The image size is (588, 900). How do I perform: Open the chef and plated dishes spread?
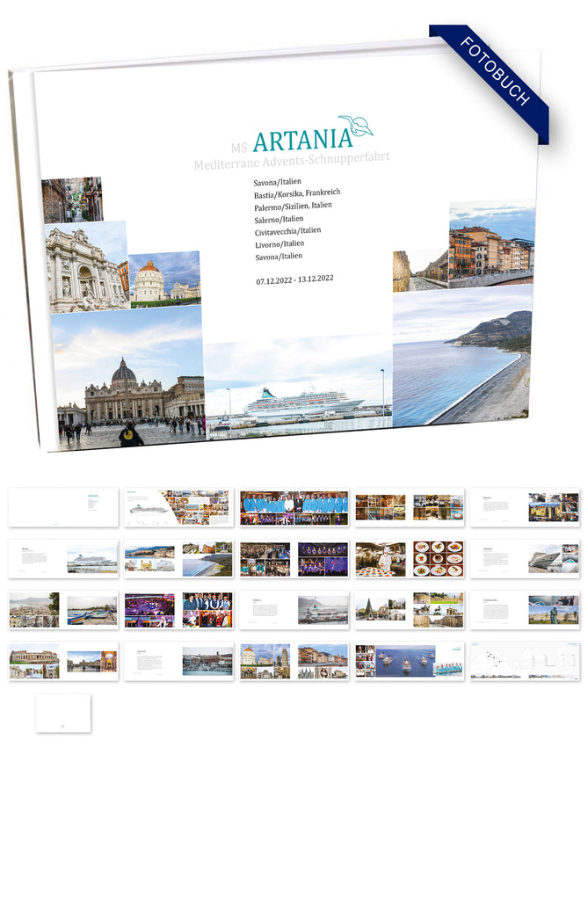[410, 558]
